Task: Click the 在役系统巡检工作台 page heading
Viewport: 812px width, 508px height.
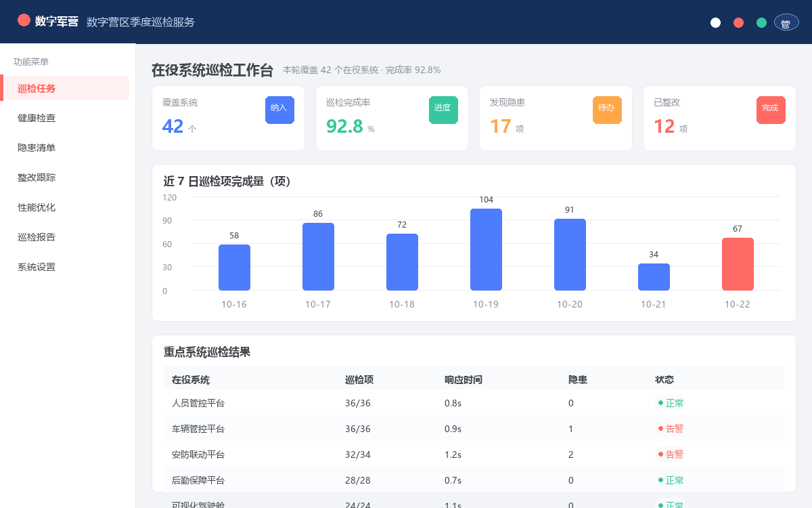Action: pyautogui.click(x=212, y=70)
